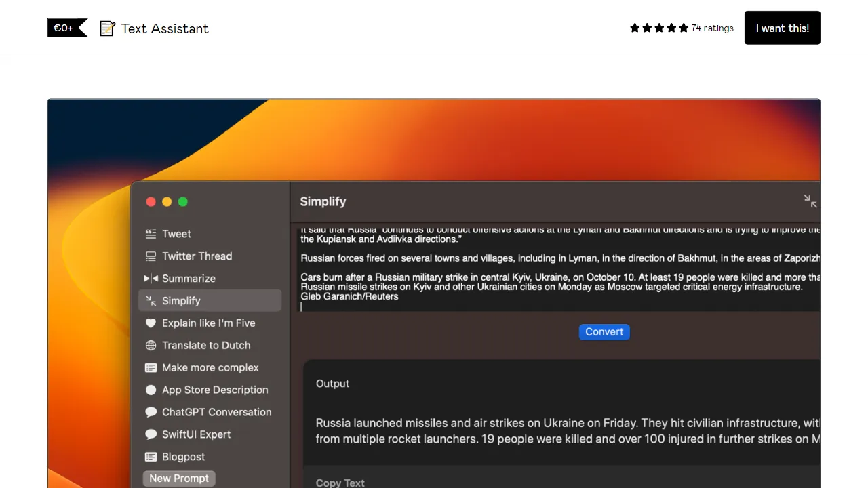The image size is (868, 488).
Task: Click the green zoom window button
Action: (183, 202)
